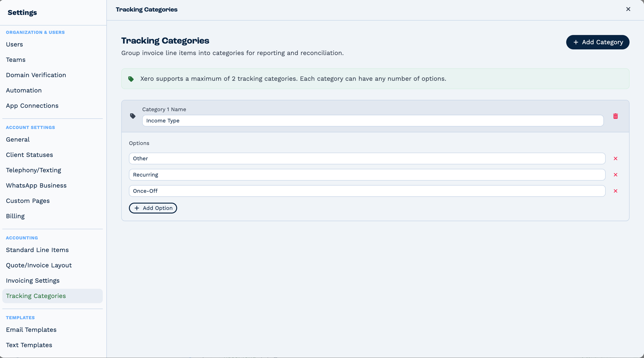Open Email Templates
The height and width of the screenshot is (358, 644).
tap(31, 330)
